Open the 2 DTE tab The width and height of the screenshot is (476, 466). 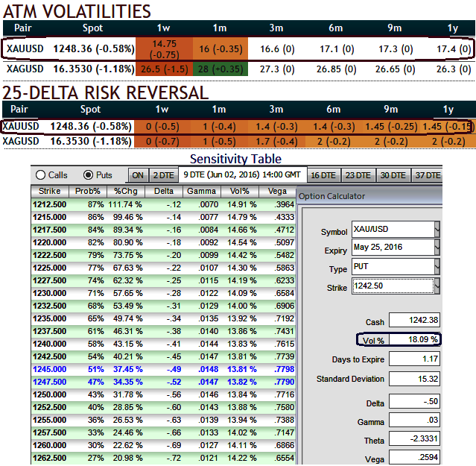point(163,175)
